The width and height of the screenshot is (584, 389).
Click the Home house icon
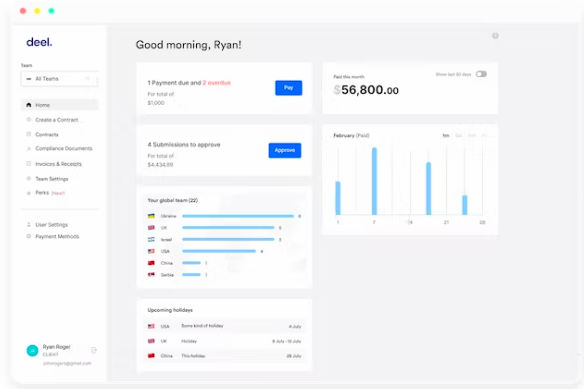click(29, 105)
